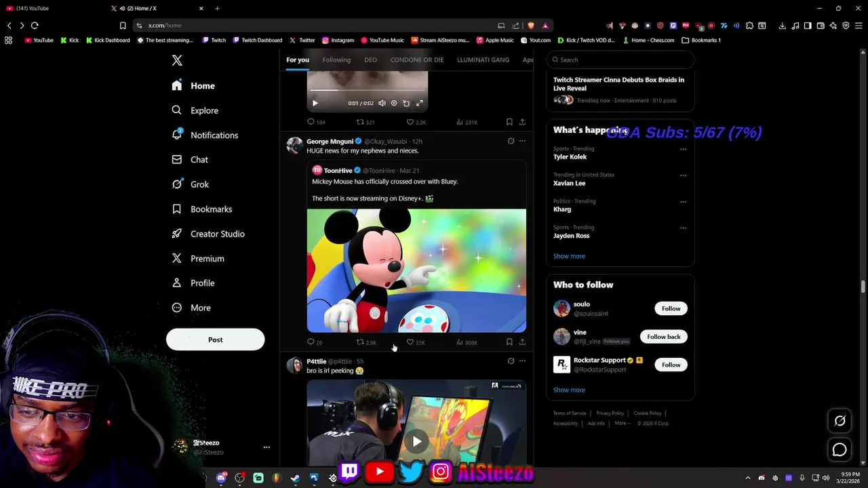Open Privacy Policy footer link
The width and height of the screenshot is (868, 488).
pos(610,413)
